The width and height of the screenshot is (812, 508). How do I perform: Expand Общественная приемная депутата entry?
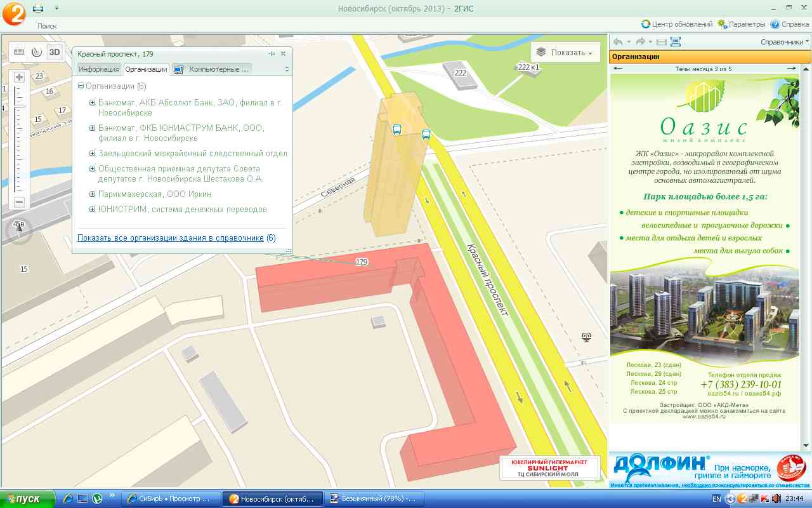tap(92, 169)
